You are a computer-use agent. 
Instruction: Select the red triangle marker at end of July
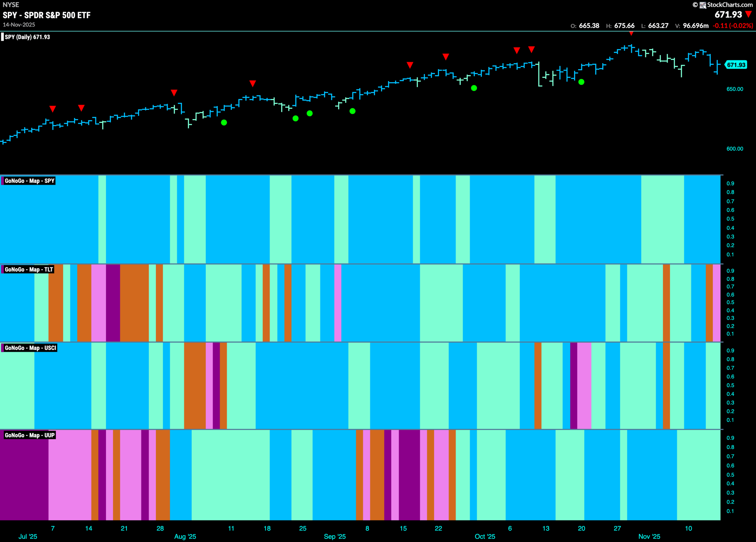click(174, 92)
